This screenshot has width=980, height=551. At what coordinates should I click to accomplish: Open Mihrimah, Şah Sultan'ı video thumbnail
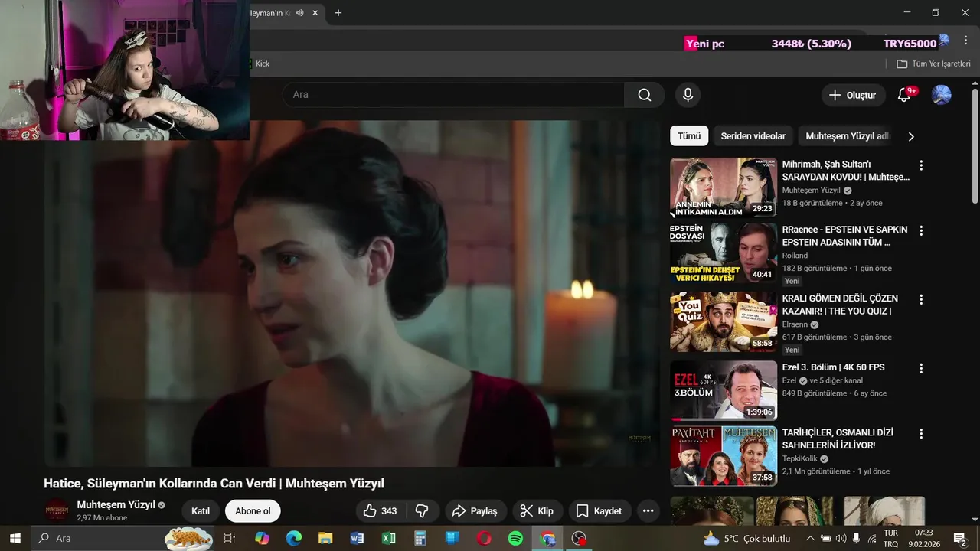[724, 187]
